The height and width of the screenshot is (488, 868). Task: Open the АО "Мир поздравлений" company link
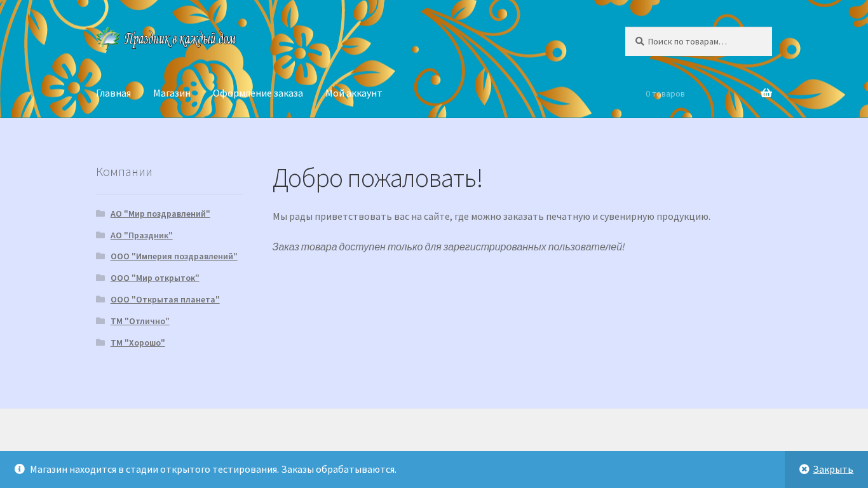tap(160, 213)
